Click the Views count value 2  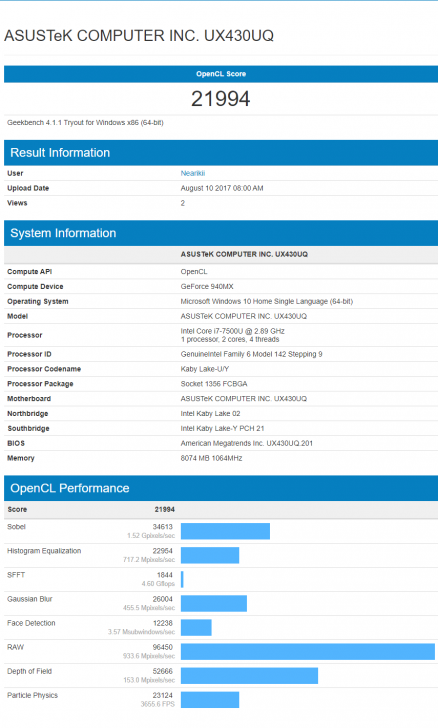[183, 203]
